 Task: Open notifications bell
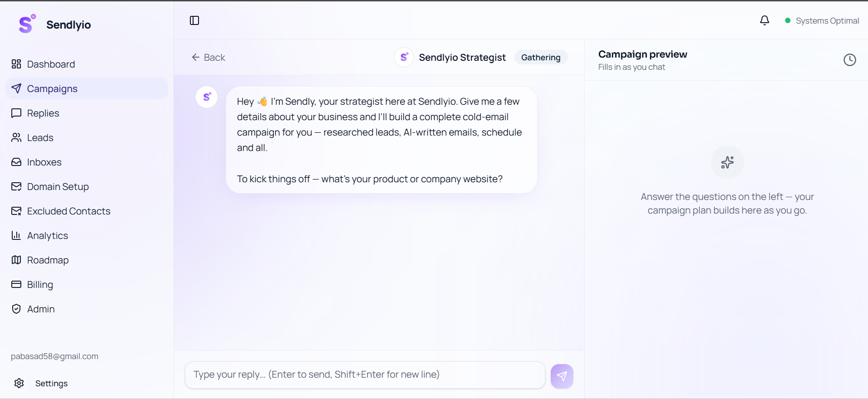click(765, 20)
